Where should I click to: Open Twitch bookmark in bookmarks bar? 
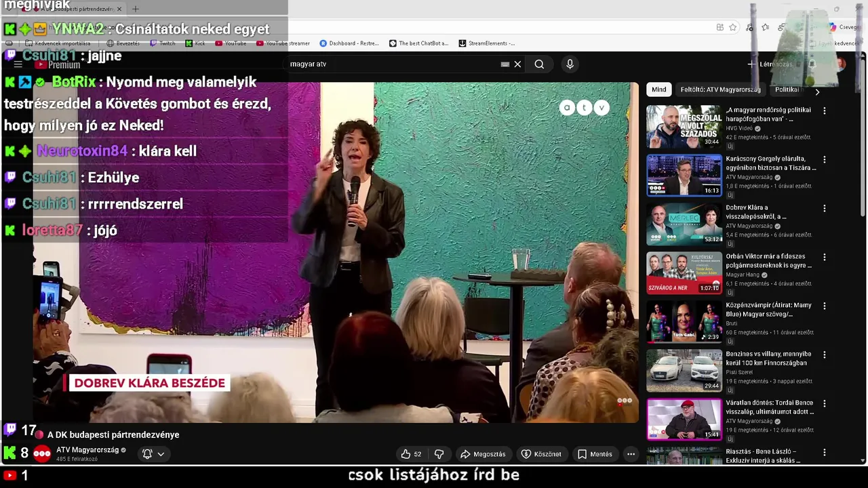pos(163,43)
